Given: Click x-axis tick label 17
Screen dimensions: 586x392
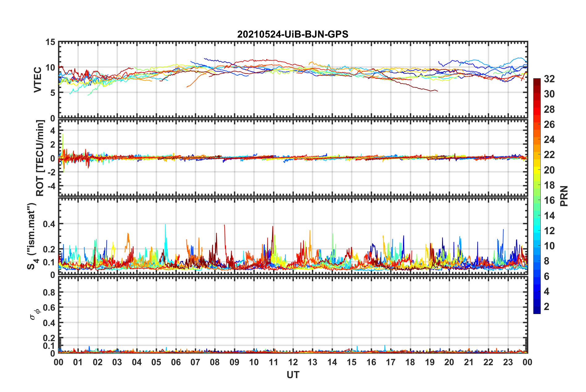Looking at the screenshot, I should point(391,362).
